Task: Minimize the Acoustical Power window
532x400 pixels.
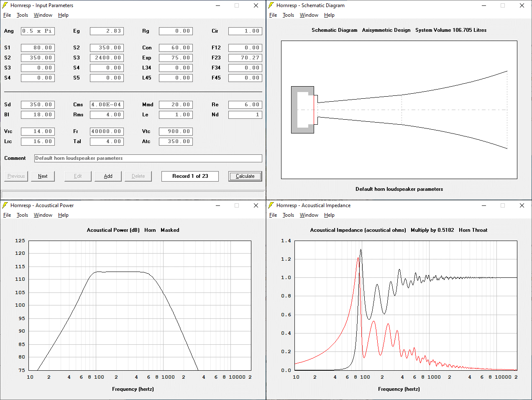Action: (218, 205)
